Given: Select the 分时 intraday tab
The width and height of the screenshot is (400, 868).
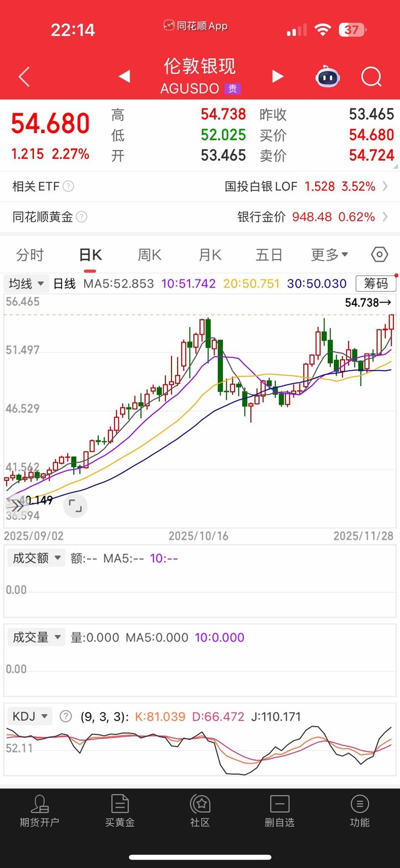Looking at the screenshot, I should click(x=30, y=255).
